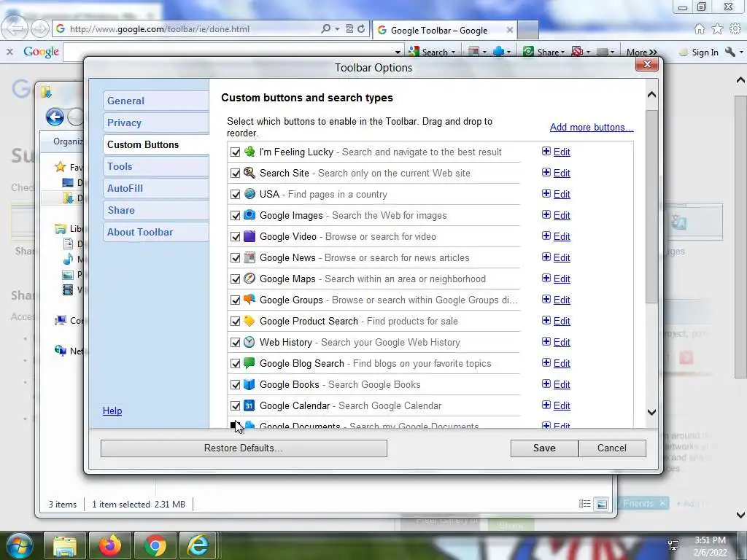The image size is (747, 560).
Task: Click the browser address bar URL
Action: pyautogui.click(x=160, y=29)
